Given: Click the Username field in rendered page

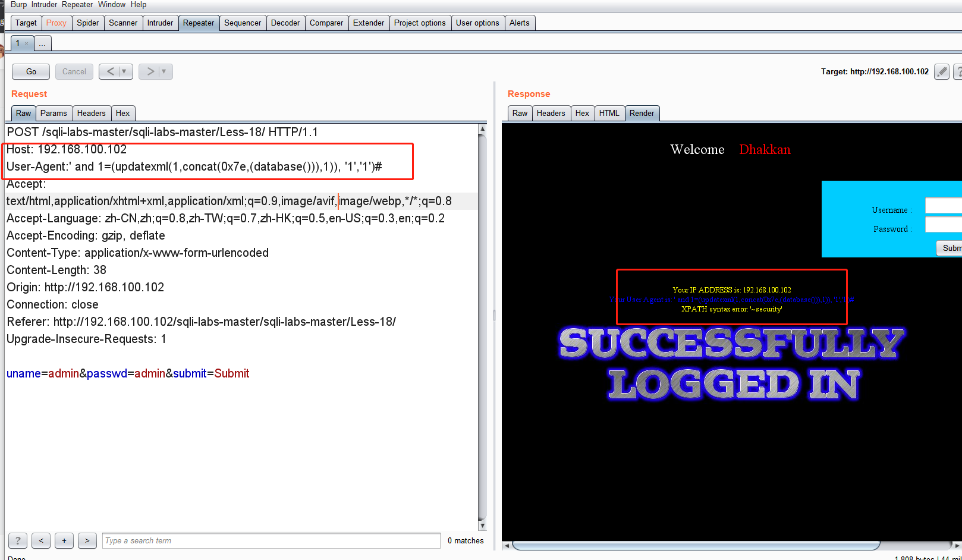Looking at the screenshot, I should point(944,206).
